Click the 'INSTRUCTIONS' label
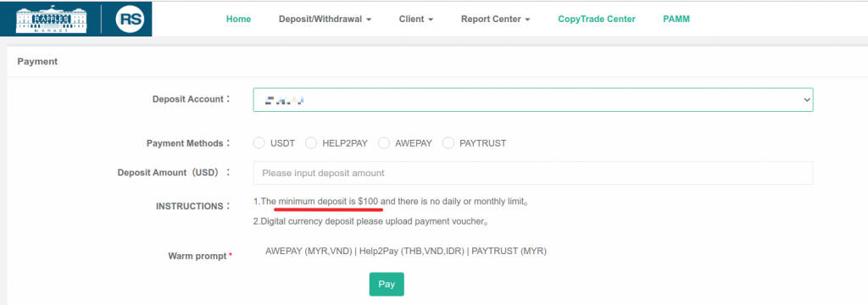The width and height of the screenshot is (868, 305). pos(193,206)
